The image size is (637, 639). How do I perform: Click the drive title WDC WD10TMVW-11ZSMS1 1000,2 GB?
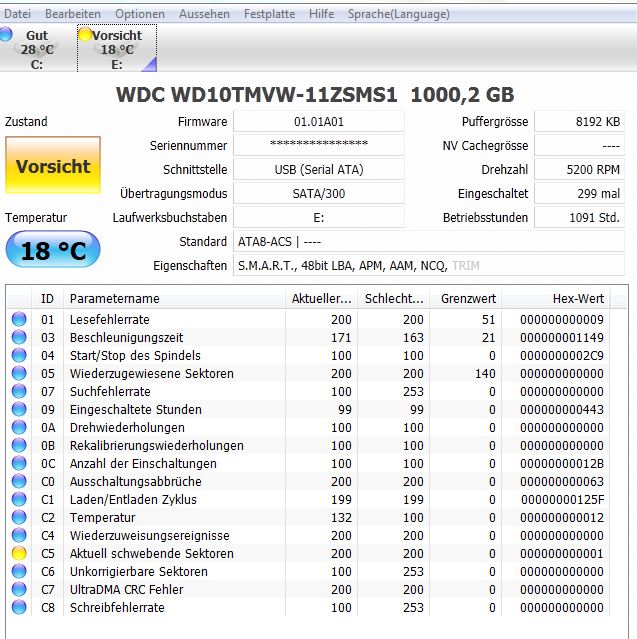(315, 95)
